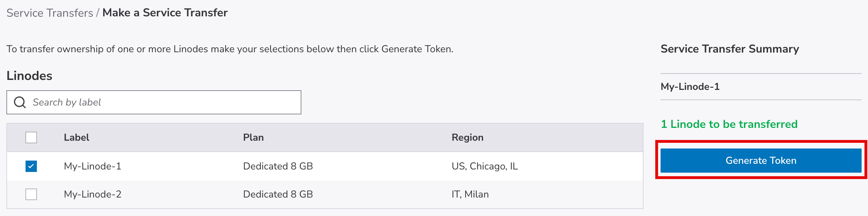Click the Label column header
Viewport: 868px width, 216px height.
tap(77, 137)
